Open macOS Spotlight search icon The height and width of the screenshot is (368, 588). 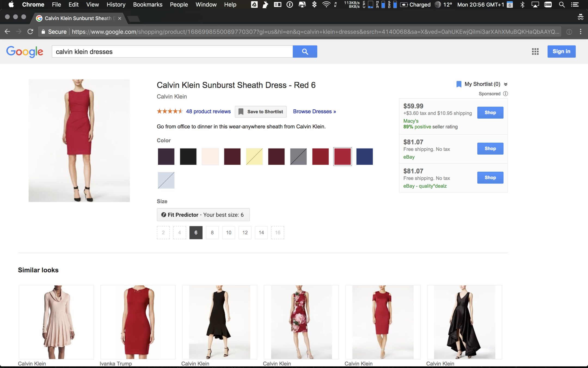(x=561, y=5)
